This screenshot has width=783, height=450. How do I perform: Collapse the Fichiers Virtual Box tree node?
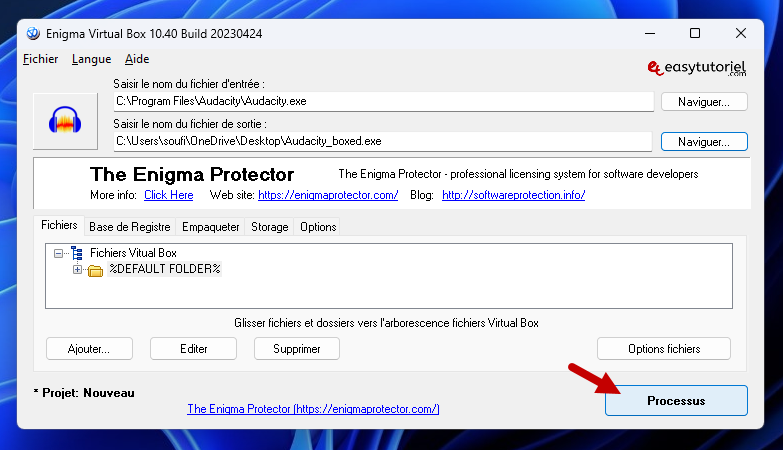(x=58, y=253)
